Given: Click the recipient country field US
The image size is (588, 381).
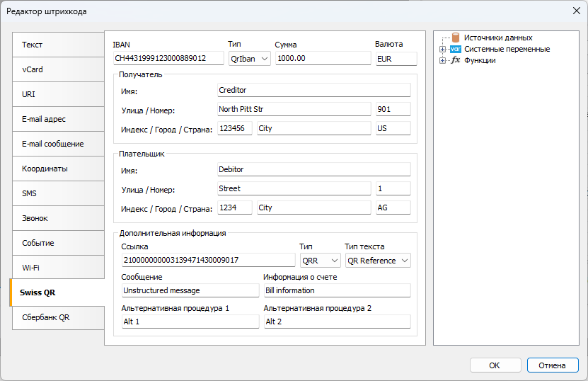Looking at the screenshot, I should click(393, 128).
